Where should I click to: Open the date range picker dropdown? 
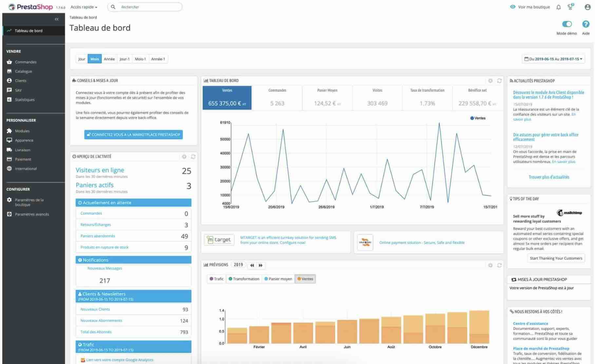click(553, 59)
